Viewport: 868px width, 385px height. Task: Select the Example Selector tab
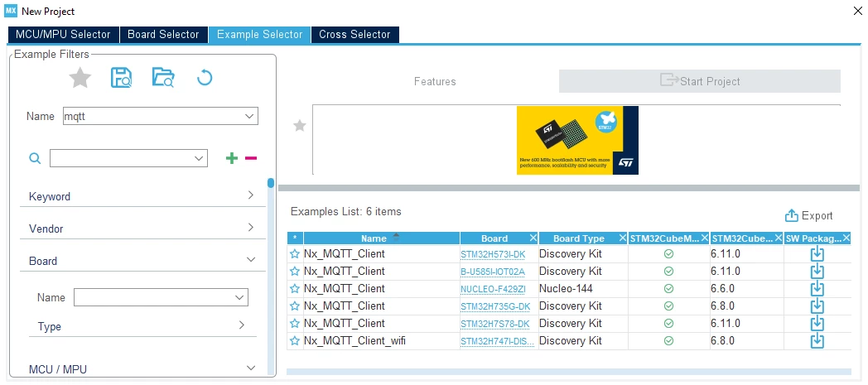(x=259, y=34)
